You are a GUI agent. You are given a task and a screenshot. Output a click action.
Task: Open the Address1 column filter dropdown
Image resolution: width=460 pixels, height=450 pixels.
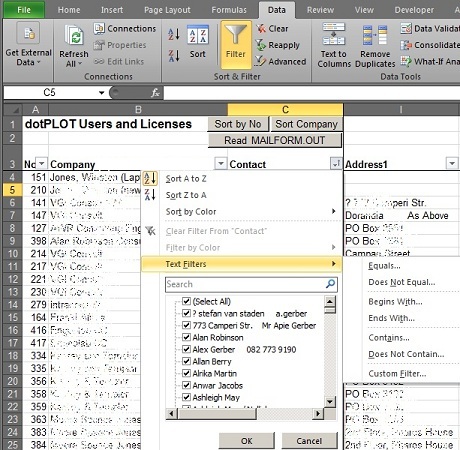click(x=452, y=163)
